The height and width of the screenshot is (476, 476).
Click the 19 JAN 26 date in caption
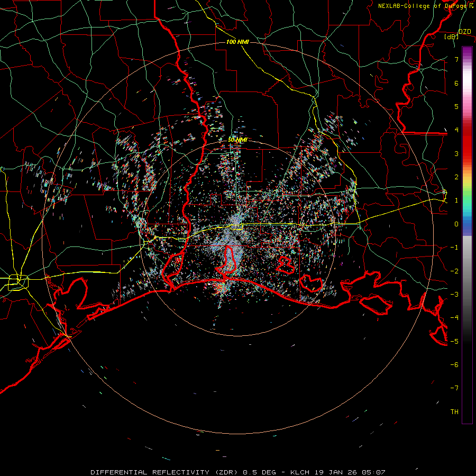click(x=335, y=472)
